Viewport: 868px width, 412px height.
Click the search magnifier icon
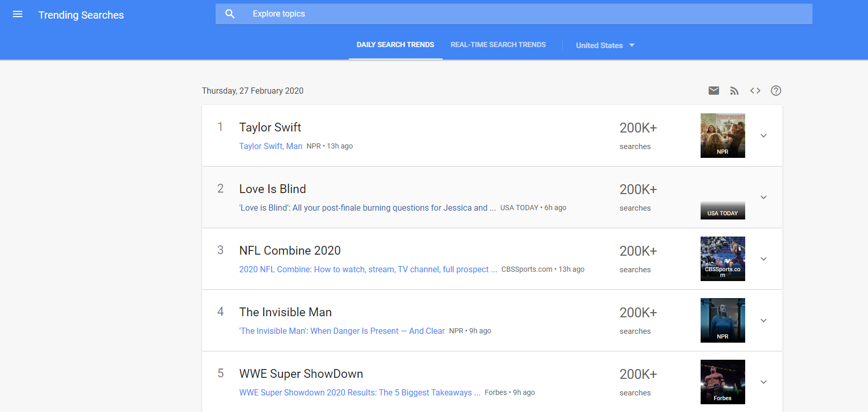tap(230, 14)
